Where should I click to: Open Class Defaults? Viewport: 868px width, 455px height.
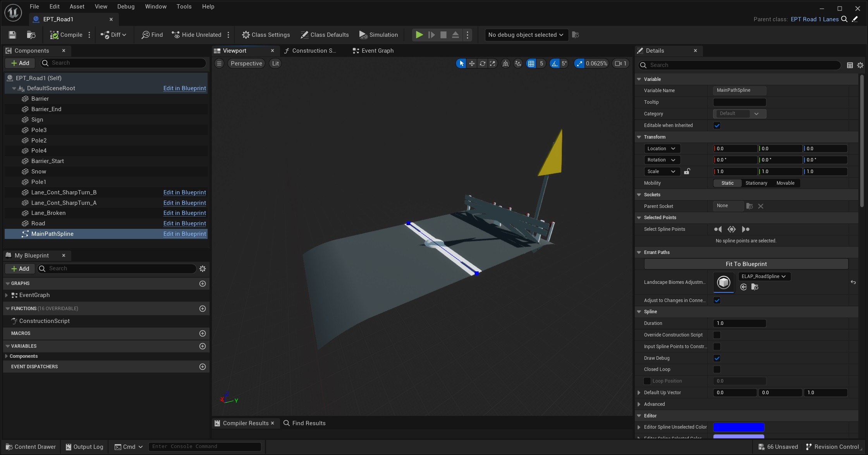coord(325,35)
